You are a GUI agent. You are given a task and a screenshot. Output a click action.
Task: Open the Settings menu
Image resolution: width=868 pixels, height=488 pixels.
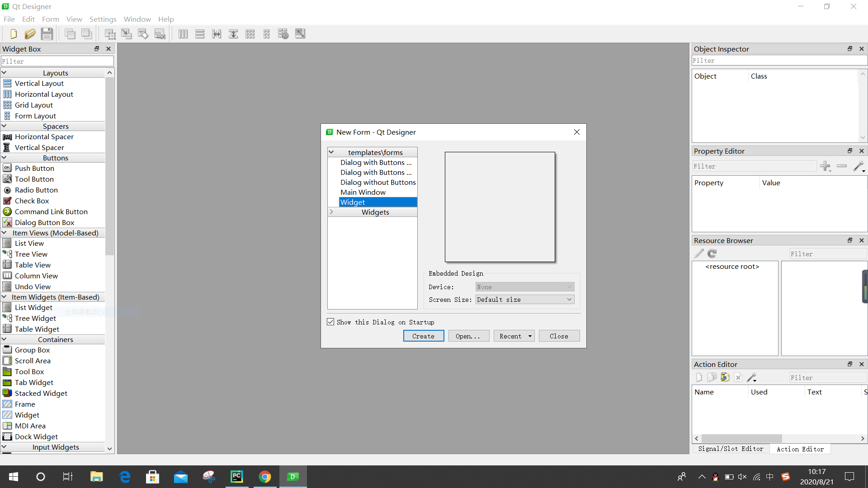click(x=103, y=19)
